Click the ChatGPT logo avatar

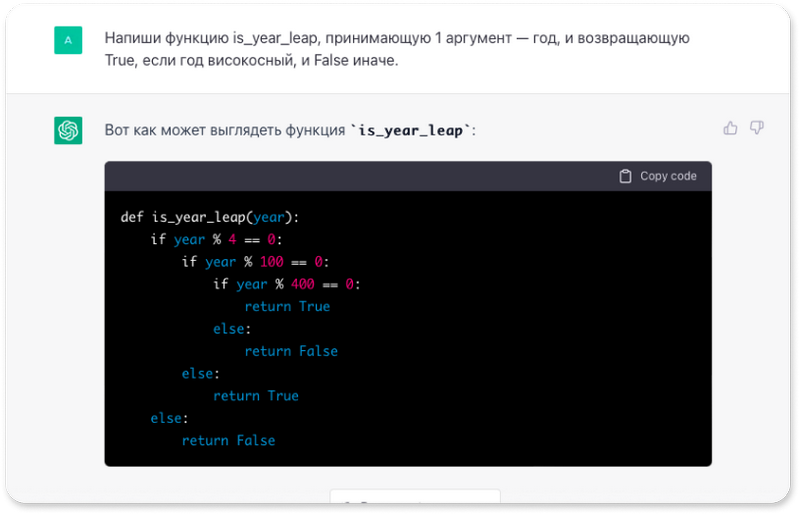68,130
